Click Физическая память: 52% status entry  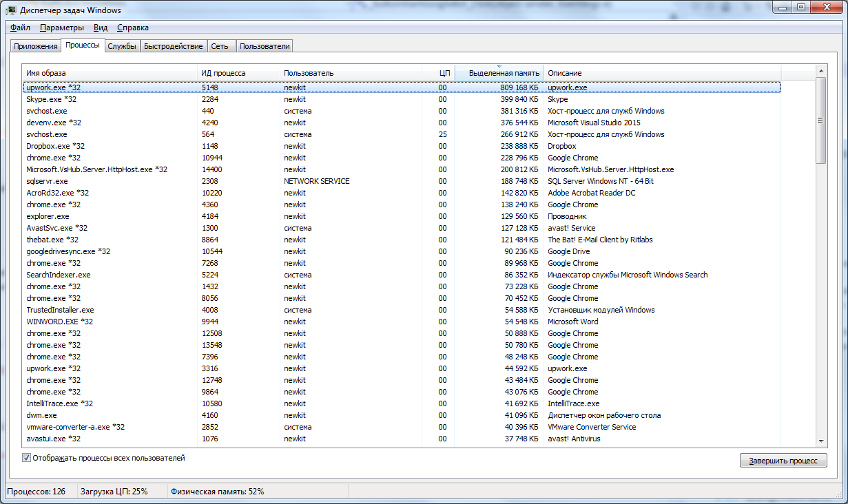(x=218, y=492)
